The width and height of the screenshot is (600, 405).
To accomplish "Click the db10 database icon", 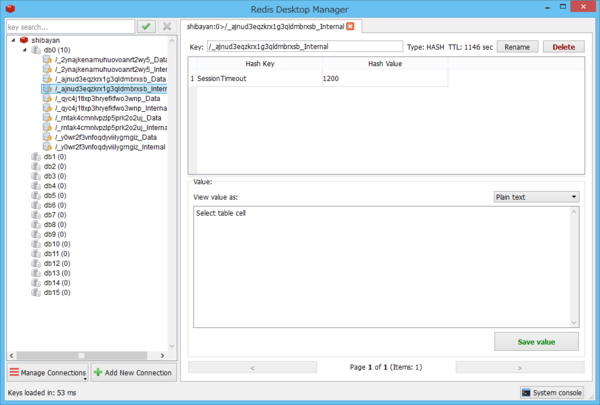I will pyautogui.click(x=36, y=244).
